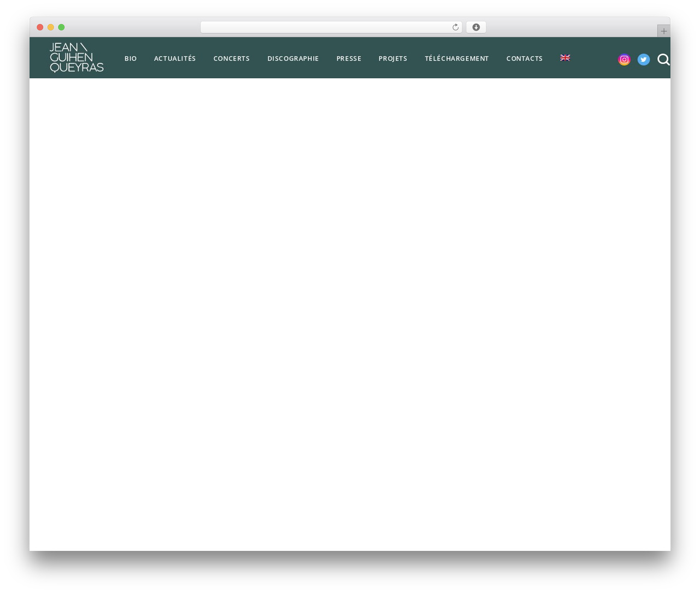This screenshot has height=593, width=700.
Task: Close the window with the red button
Action: (40, 27)
